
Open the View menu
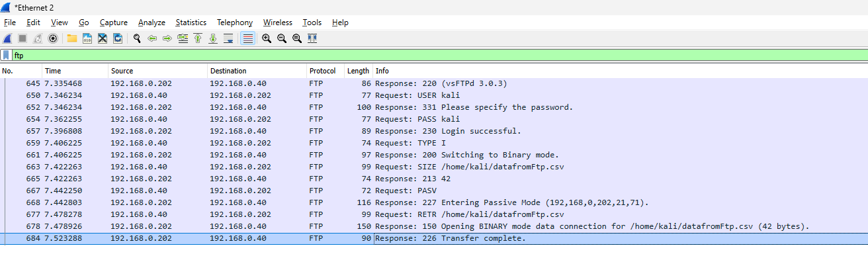(x=59, y=22)
